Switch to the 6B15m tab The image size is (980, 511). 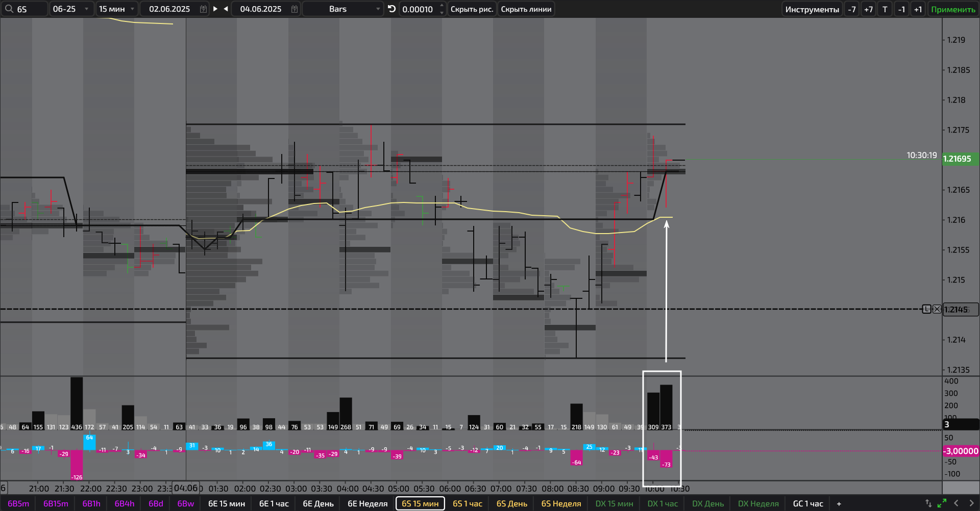coord(56,503)
